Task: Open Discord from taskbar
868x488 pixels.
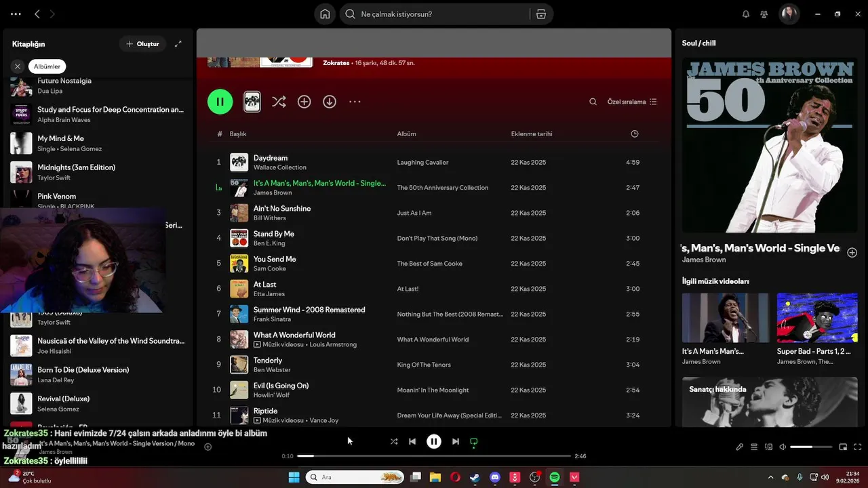Action: click(x=495, y=477)
